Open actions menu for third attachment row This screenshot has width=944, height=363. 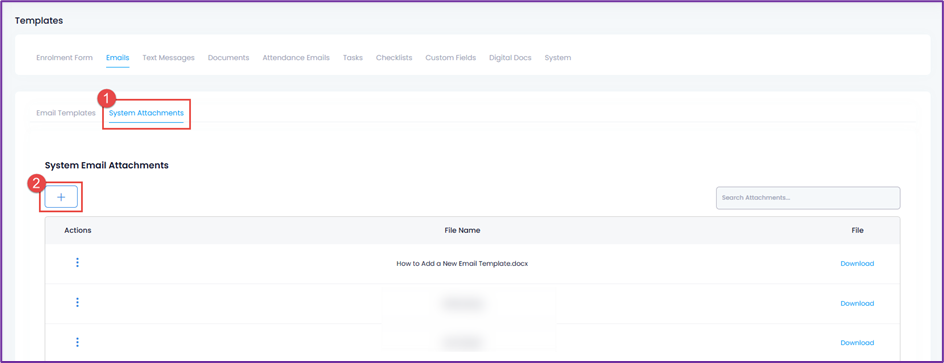coord(77,343)
